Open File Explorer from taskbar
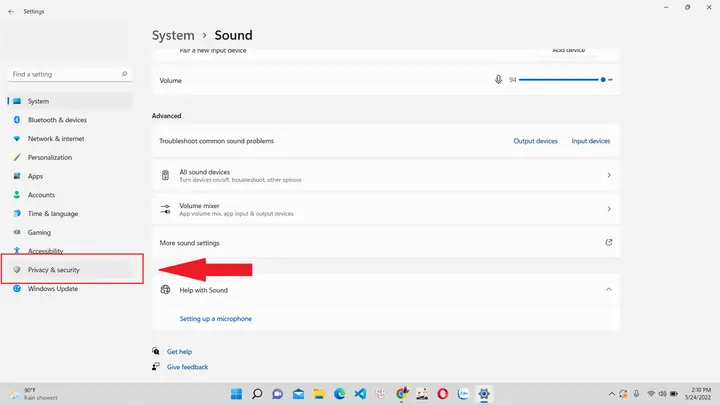The image size is (720, 405). point(319,394)
